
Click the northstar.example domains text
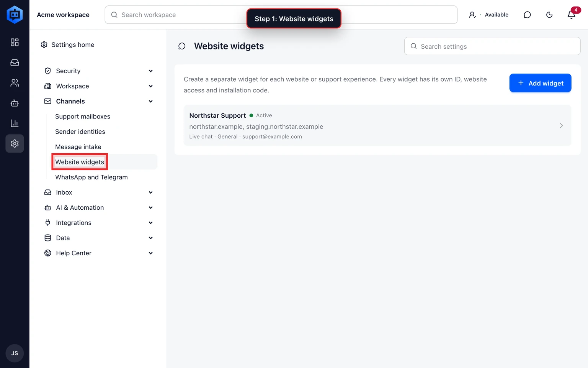coord(256,127)
